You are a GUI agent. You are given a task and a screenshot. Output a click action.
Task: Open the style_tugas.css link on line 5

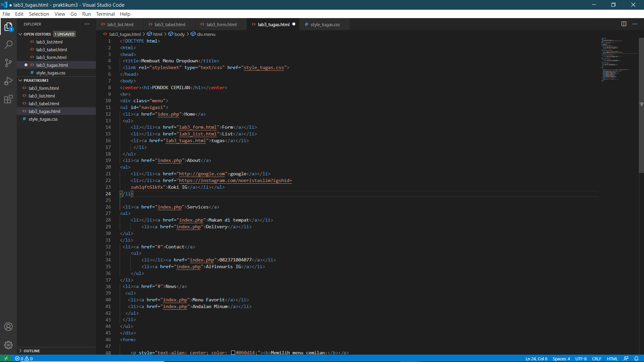[x=265, y=67]
